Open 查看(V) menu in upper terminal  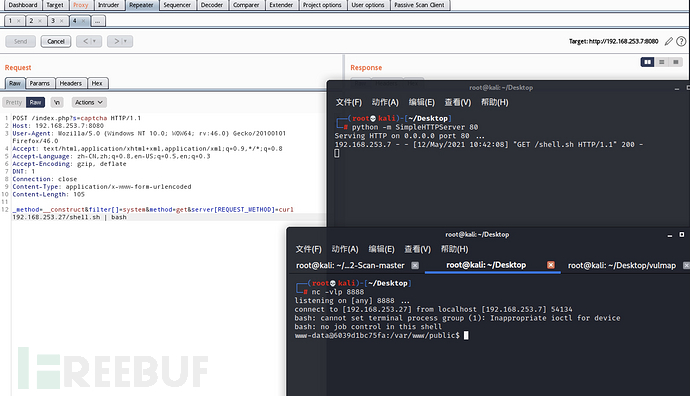click(x=458, y=102)
